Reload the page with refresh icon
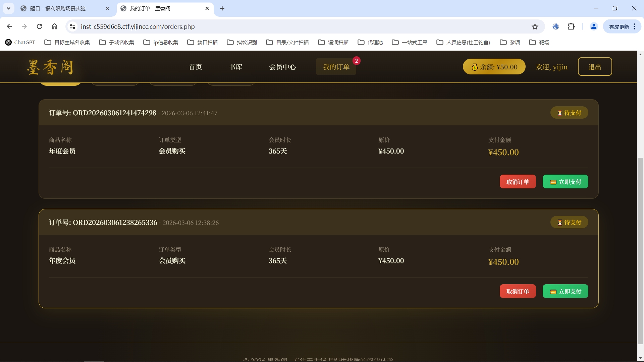Image resolution: width=644 pixels, height=362 pixels. (39, 26)
